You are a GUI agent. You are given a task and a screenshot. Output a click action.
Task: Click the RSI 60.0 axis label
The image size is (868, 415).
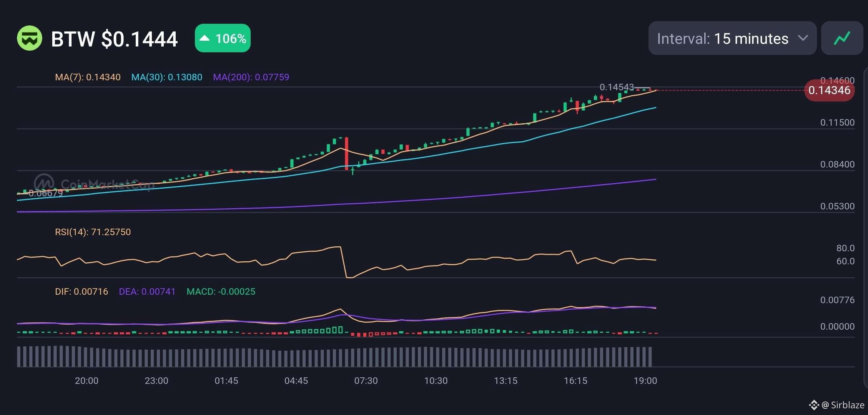point(845,261)
